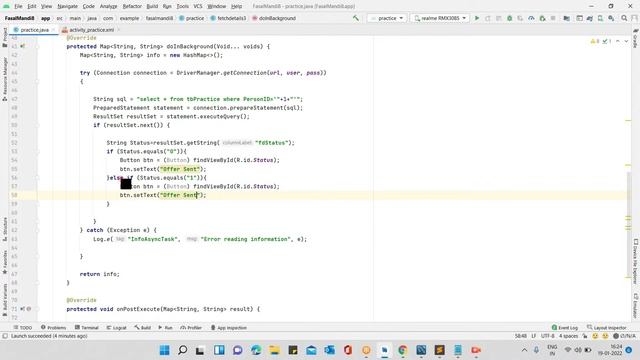Open the Event Log panel
Image resolution: width=640 pixels, height=360 pixels.
[564, 327]
